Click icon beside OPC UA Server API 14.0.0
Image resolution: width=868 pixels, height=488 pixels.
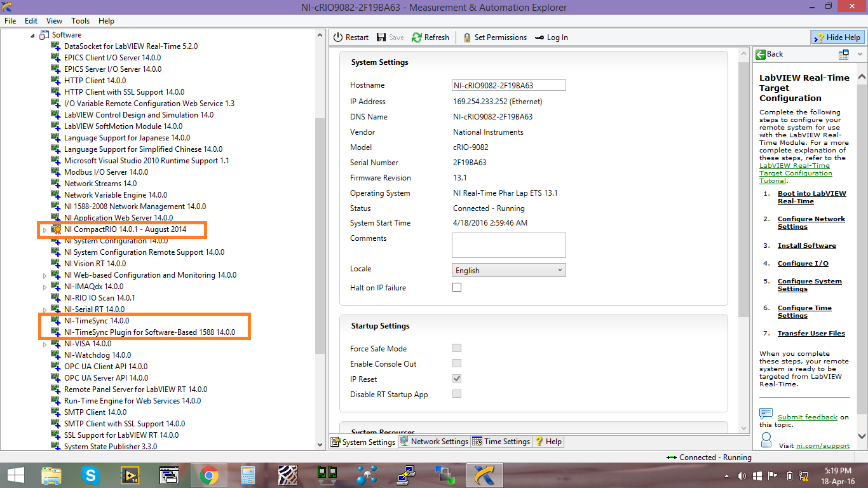(56, 378)
